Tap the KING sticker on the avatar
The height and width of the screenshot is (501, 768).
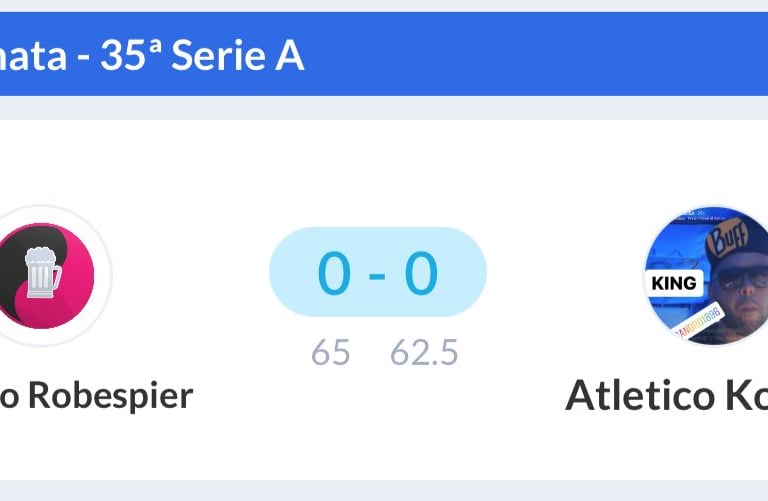click(673, 283)
